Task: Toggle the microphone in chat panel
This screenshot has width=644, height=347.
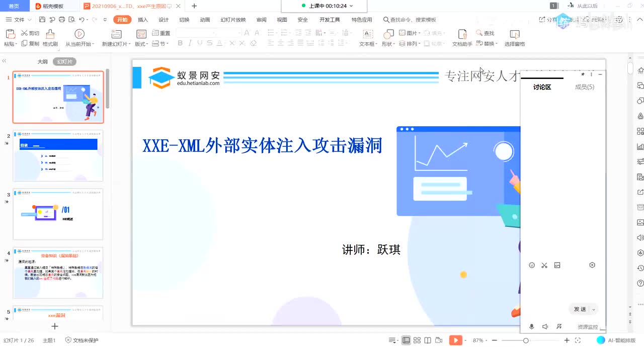Action: click(x=531, y=326)
